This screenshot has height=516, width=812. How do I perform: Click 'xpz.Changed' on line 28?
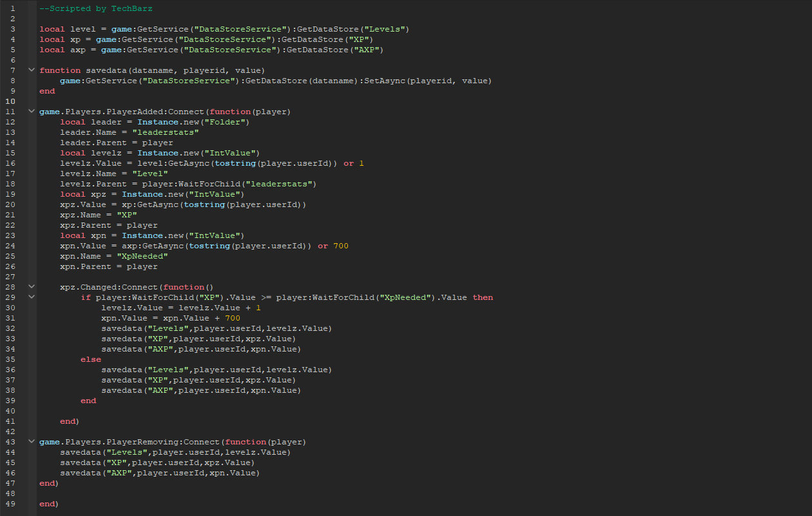tap(88, 288)
